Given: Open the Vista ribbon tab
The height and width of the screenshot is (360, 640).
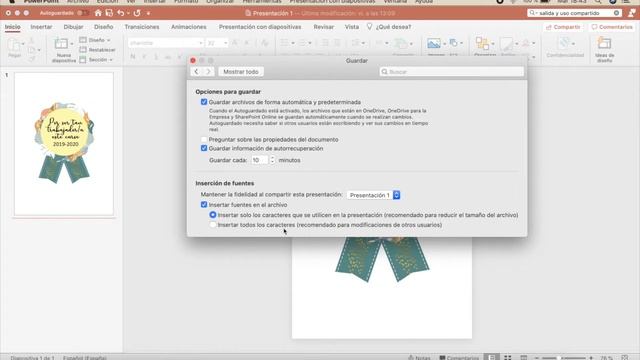Looking at the screenshot, I should 352,27.
